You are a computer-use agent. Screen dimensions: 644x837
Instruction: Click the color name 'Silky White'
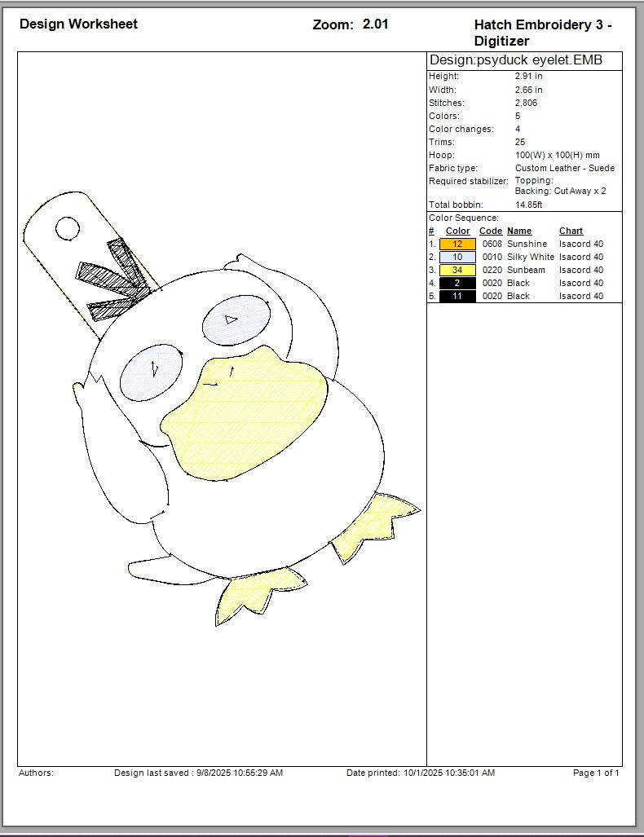pos(530,257)
